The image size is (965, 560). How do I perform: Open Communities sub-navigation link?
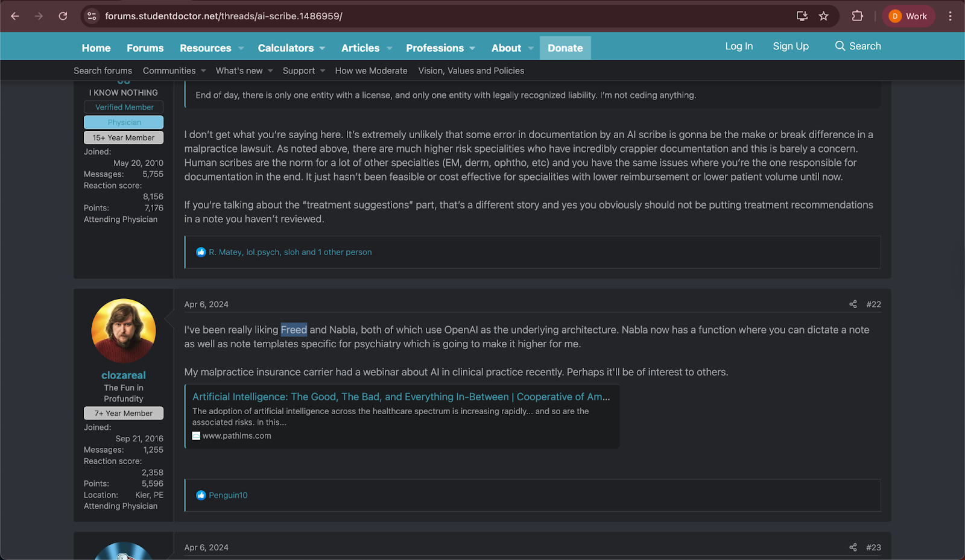tap(169, 71)
